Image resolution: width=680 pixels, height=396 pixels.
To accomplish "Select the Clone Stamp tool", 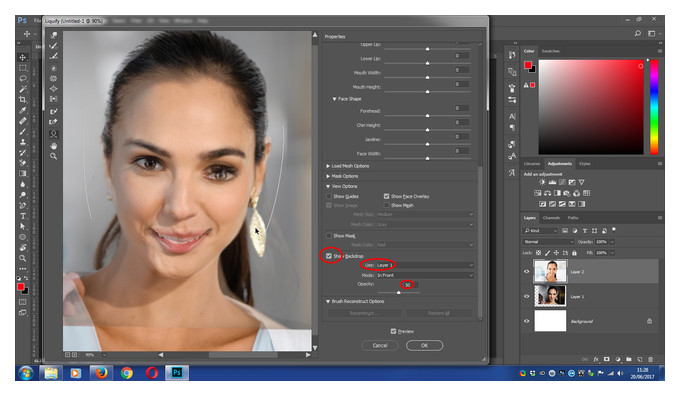I will pos(23,142).
